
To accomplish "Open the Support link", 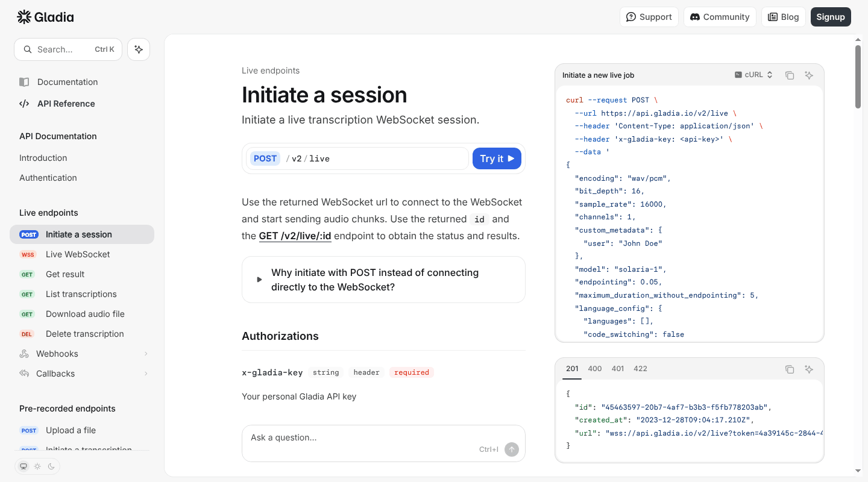I will click(649, 17).
